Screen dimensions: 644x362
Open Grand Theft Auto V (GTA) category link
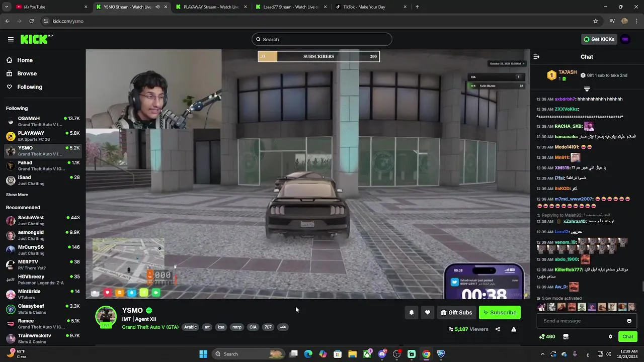coord(150,327)
